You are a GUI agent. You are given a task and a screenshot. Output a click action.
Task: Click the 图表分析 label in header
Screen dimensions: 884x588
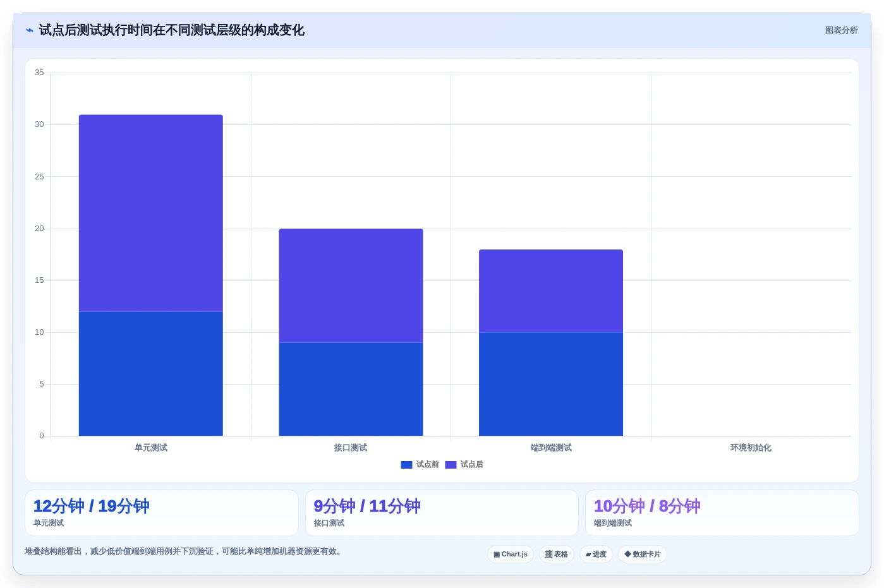[x=841, y=30]
